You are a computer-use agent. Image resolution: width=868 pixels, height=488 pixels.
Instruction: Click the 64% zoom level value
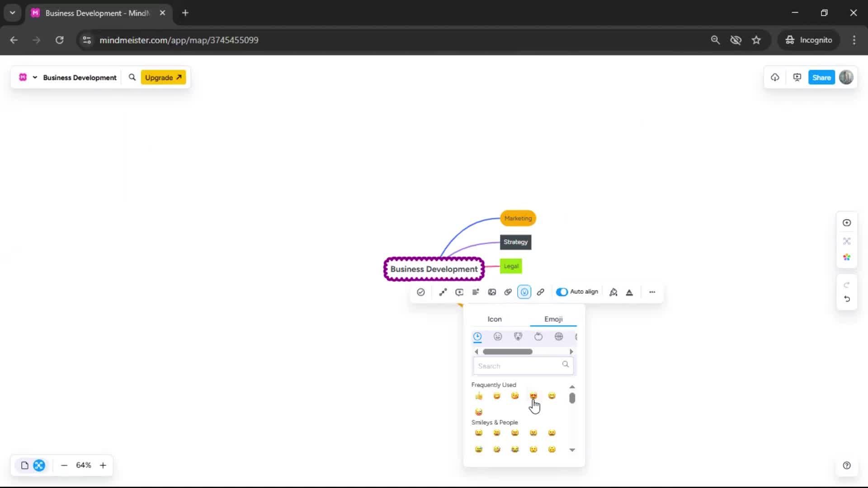click(x=84, y=465)
